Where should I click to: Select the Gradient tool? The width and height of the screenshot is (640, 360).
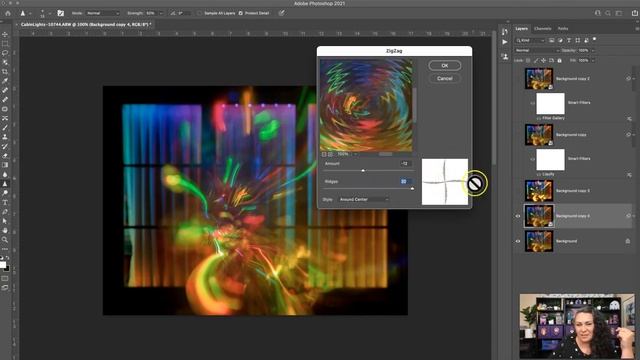pyautogui.click(x=5, y=165)
